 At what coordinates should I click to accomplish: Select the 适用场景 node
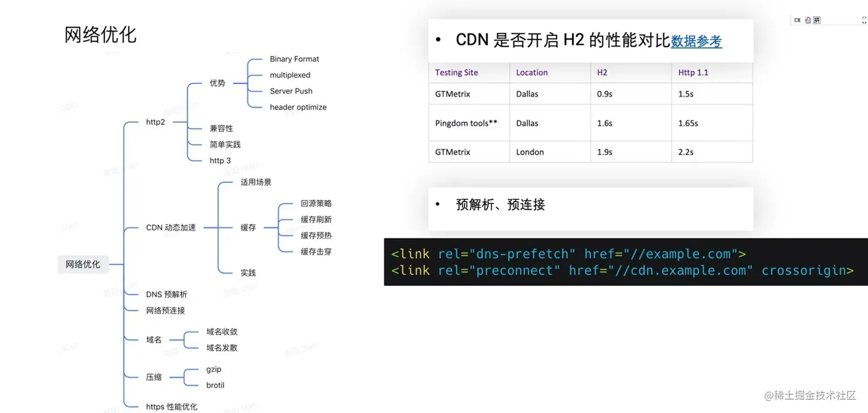256,182
